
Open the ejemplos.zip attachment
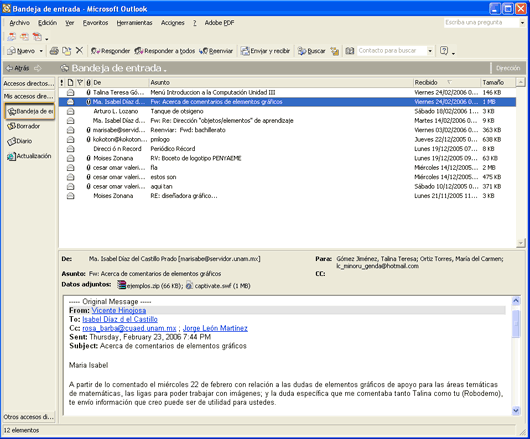pos(150,286)
